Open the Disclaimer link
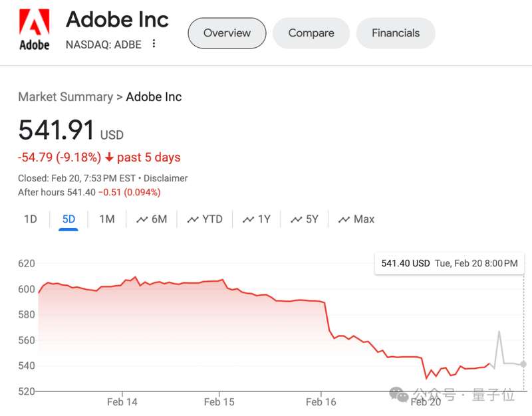 click(166, 178)
